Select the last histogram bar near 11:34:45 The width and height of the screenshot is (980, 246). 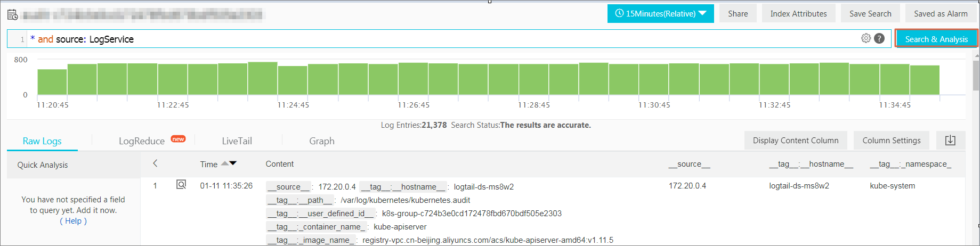click(925, 80)
